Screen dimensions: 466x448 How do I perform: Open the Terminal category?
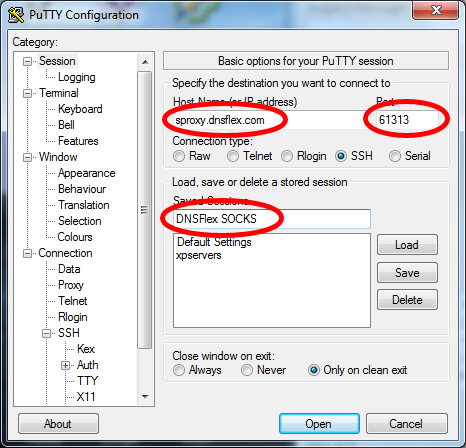[59, 93]
